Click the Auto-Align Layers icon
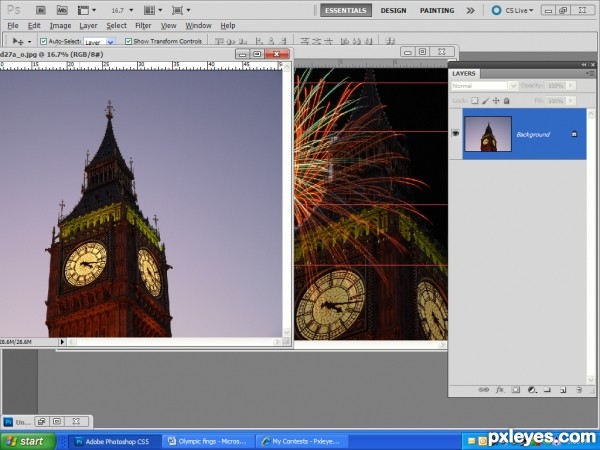This screenshot has width=600, height=450. coord(390,41)
